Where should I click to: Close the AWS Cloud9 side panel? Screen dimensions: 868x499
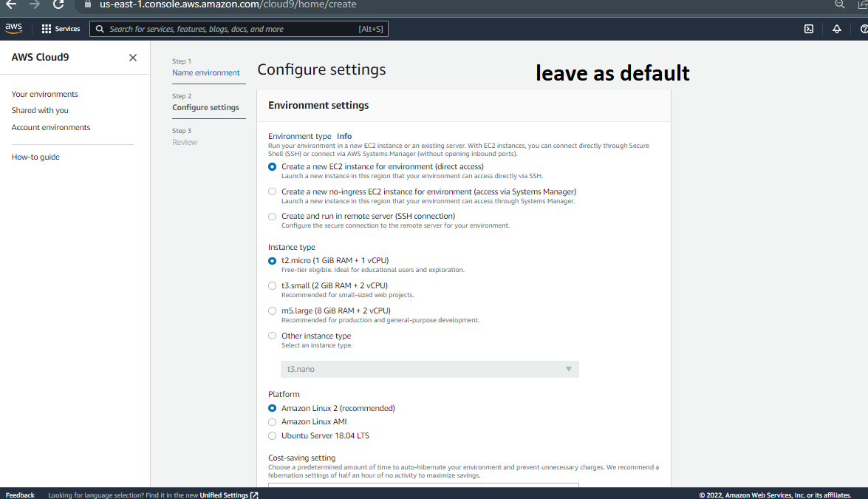133,58
